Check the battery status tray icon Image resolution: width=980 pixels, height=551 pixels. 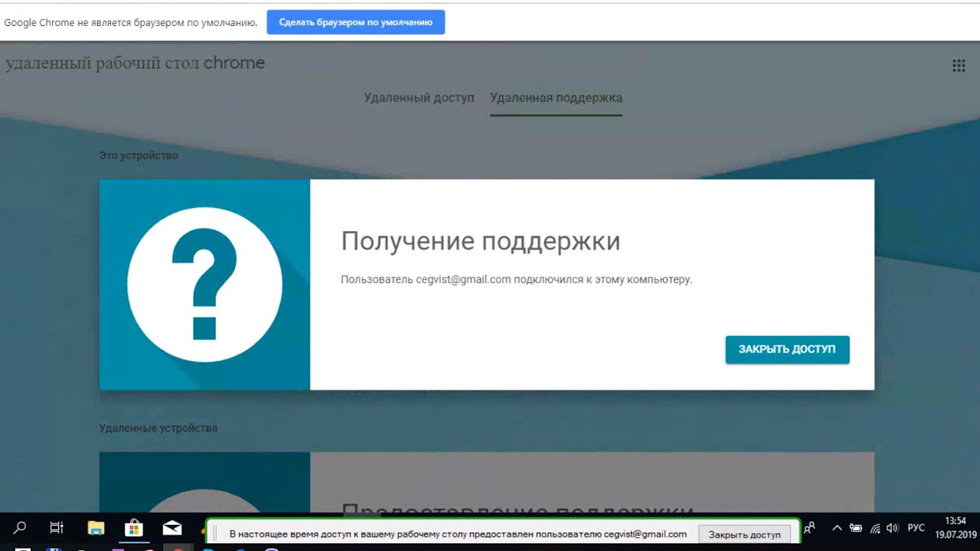click(x=856, y=528)
